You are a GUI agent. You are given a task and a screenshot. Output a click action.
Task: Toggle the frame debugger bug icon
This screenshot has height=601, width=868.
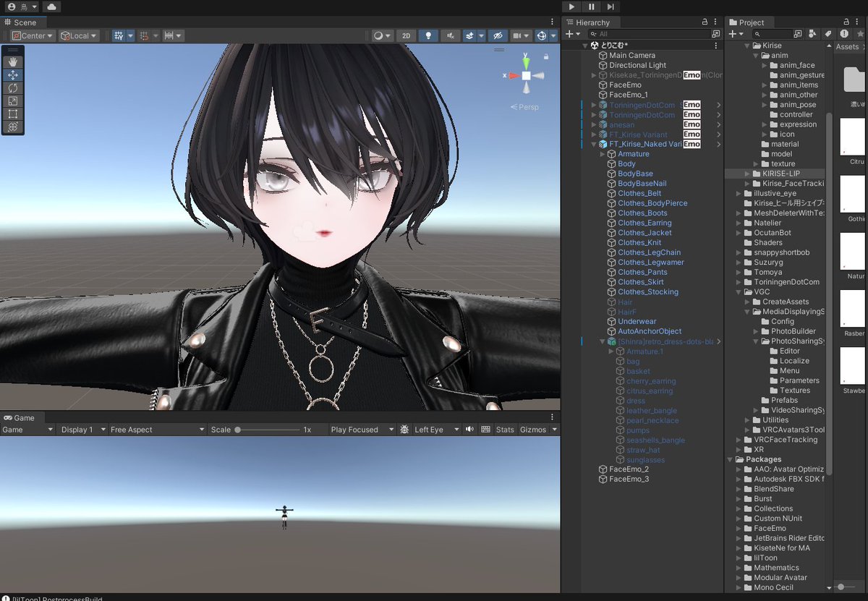404,430
